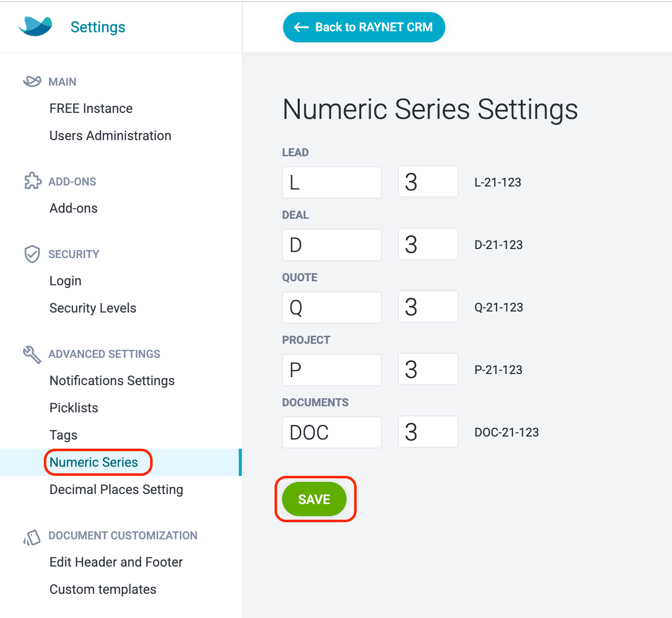Select Numeric Series in the sidebar
The height and width of the screenshot is (618, 672).
pos(94,462)
